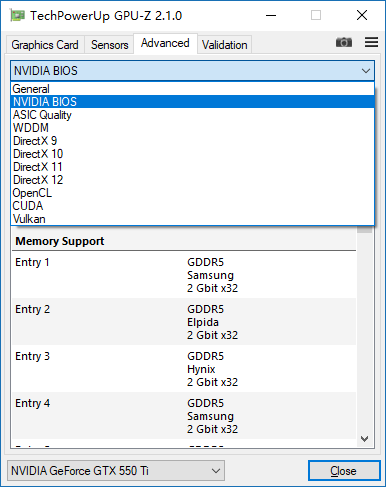Open the NVIDIA GeForce GTX 550 Ti selector
Viewport: 386px width, 487px height.
116,471
